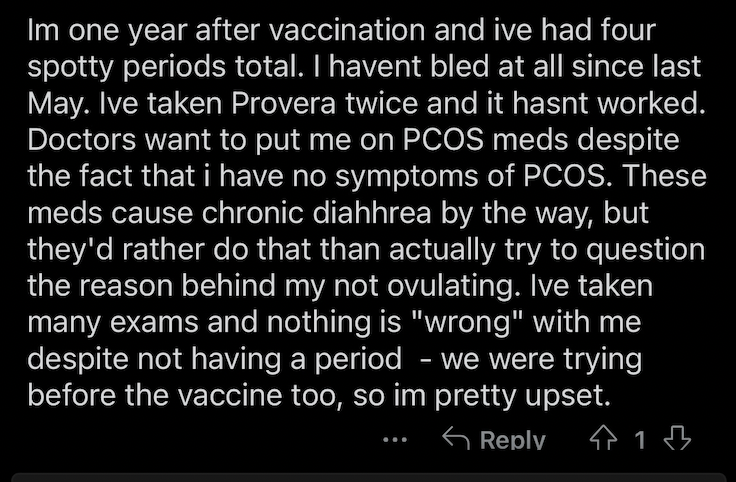
Task: Click the word vaccination in first line
Action: 347,31
